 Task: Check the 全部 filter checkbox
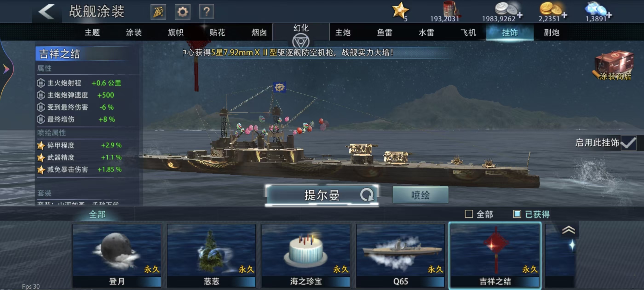pos(469,214)
